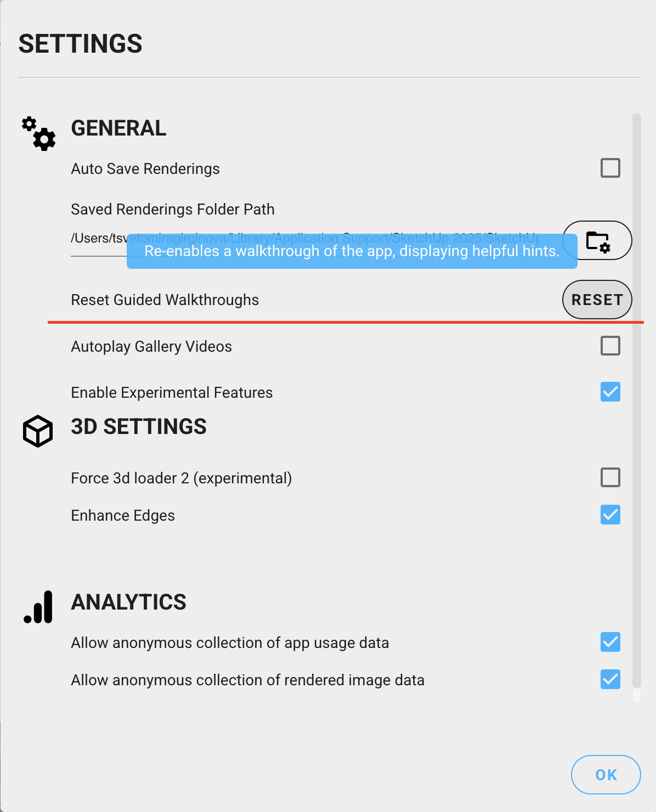Check the Force 3d loader 2 checkbox
Screen dimensions: 656x812
click(610, 477)
